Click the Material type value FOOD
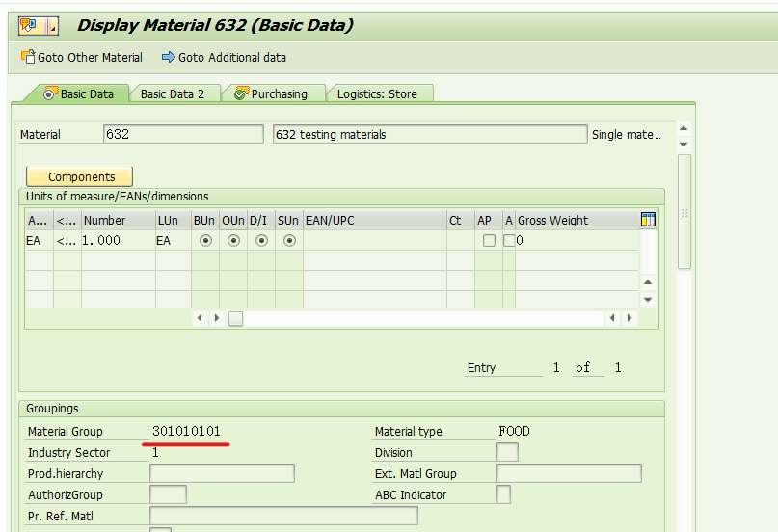Image resolution: width=778 pixels, height=532 pixels. pyautogui.click(x=514, y=431)
